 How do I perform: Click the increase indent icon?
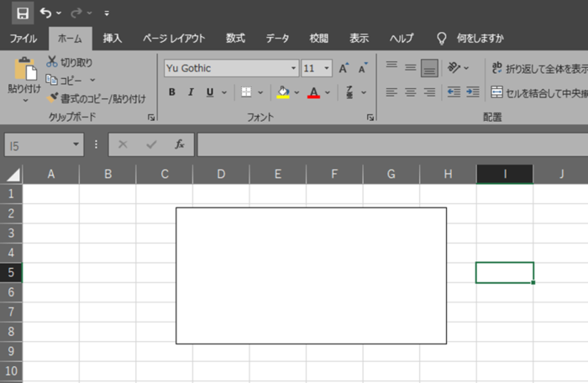[473, 92]
